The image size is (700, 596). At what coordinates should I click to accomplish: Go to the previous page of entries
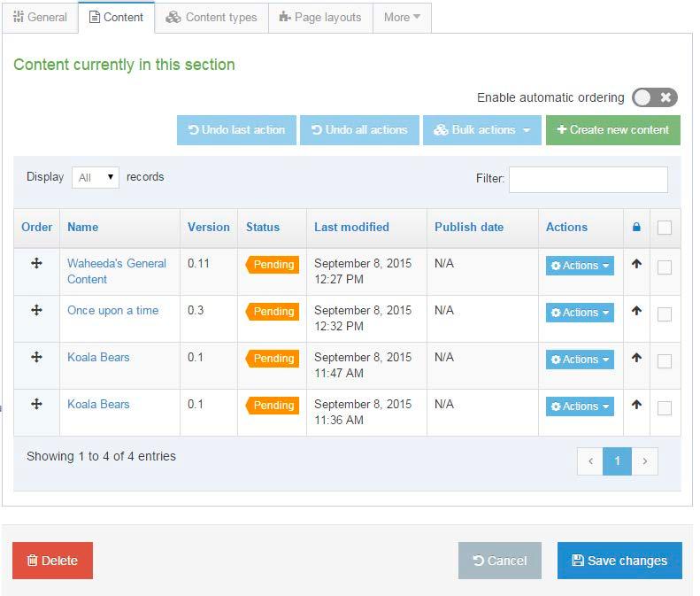[590, 461]
